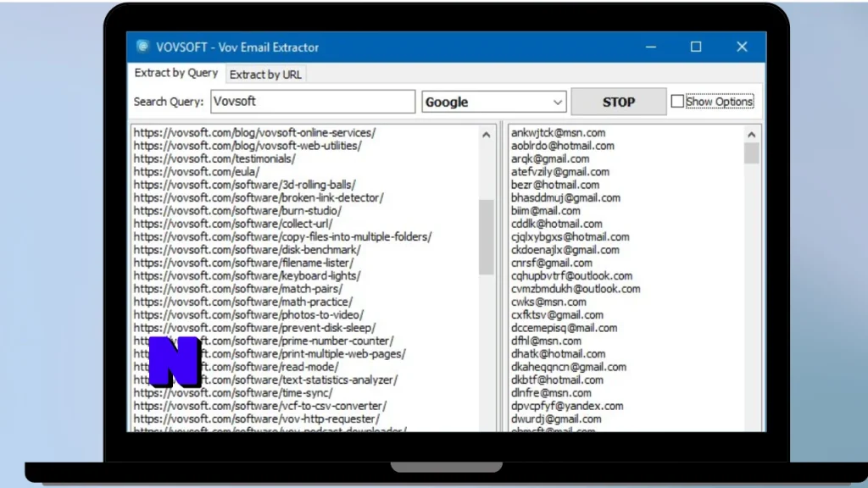Select the print-multiple-web-pages URL

(x=270, y=353)
